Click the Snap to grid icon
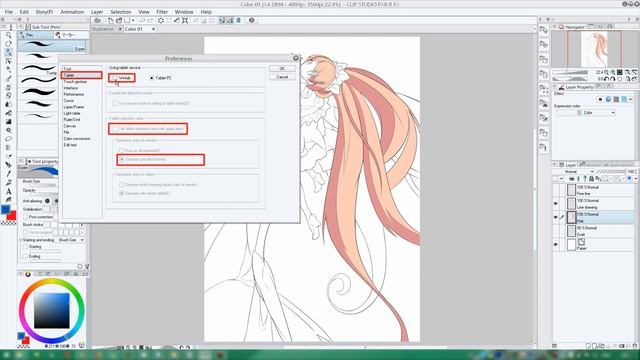 (238, 20)
